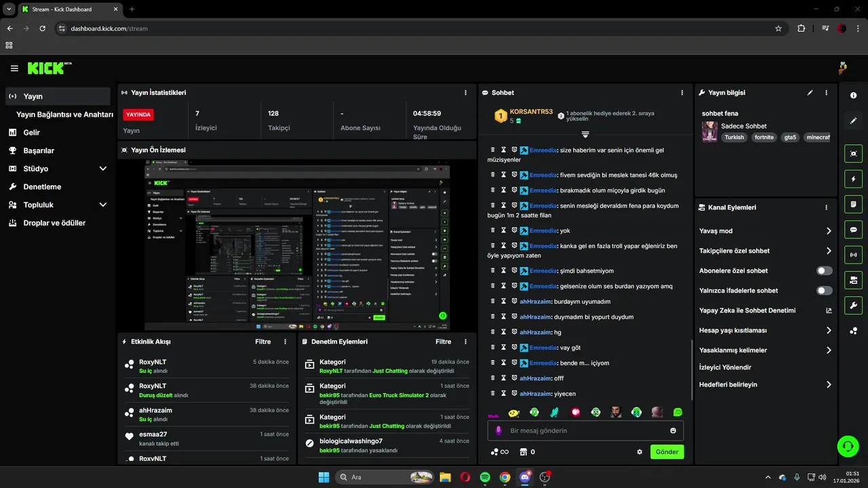Open the info icon in right sidebar
This screenshot has height=488, width=868.
tap(853, 96)
